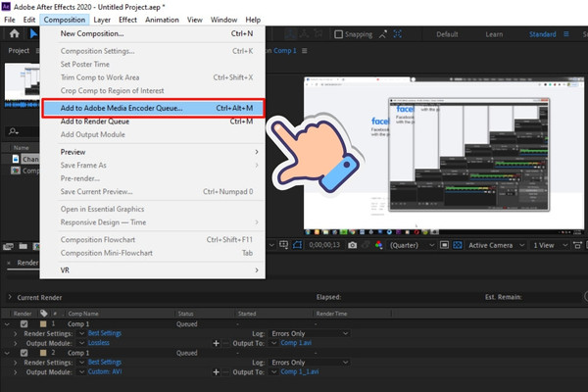Expand the Current Render section
588x392 pixels.
click(10, 297)
